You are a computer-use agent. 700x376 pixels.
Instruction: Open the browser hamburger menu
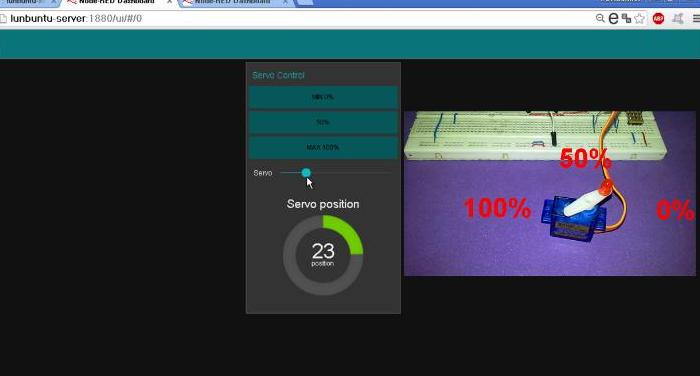tap(696, 18)
